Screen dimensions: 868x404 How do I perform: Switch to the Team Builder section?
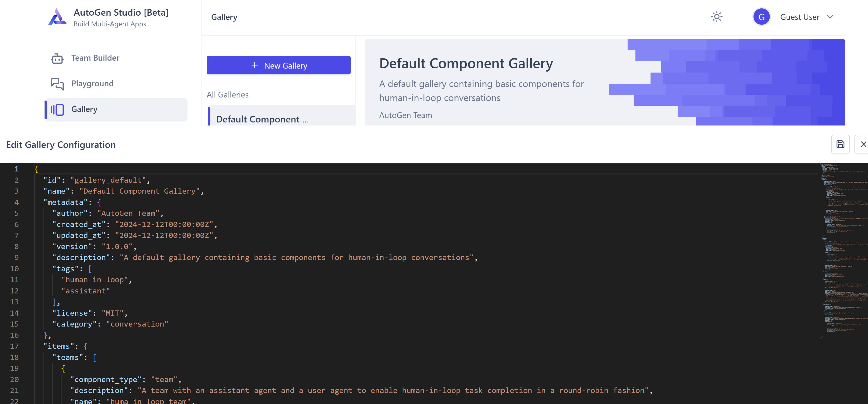(95, 58)
